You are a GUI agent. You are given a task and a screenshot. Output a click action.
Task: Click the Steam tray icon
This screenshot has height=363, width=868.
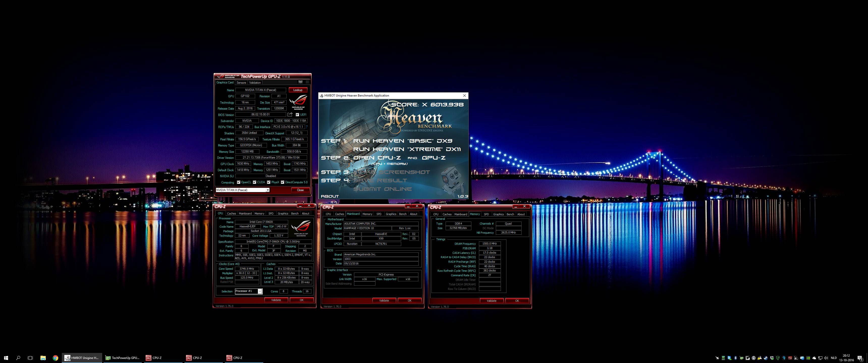pos(766,358)
